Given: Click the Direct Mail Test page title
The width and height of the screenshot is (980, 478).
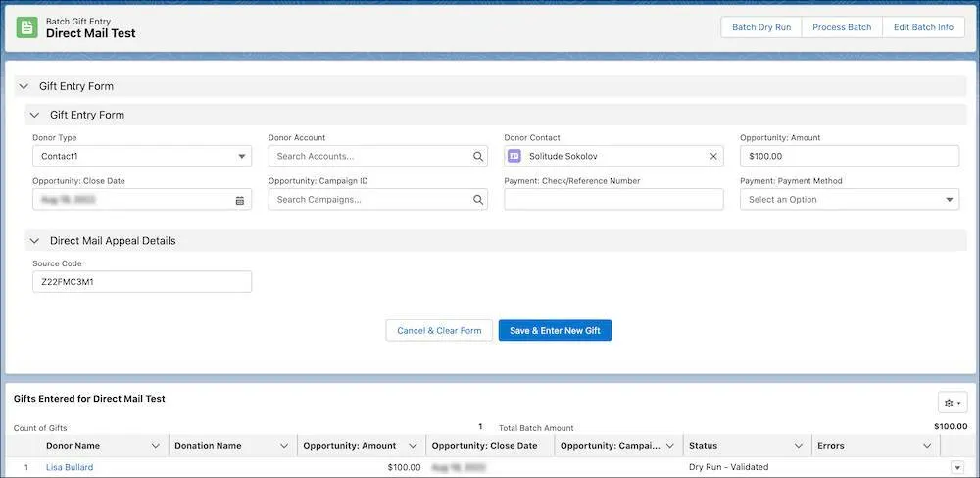Looking at the screenshot, I should point(90,33).
